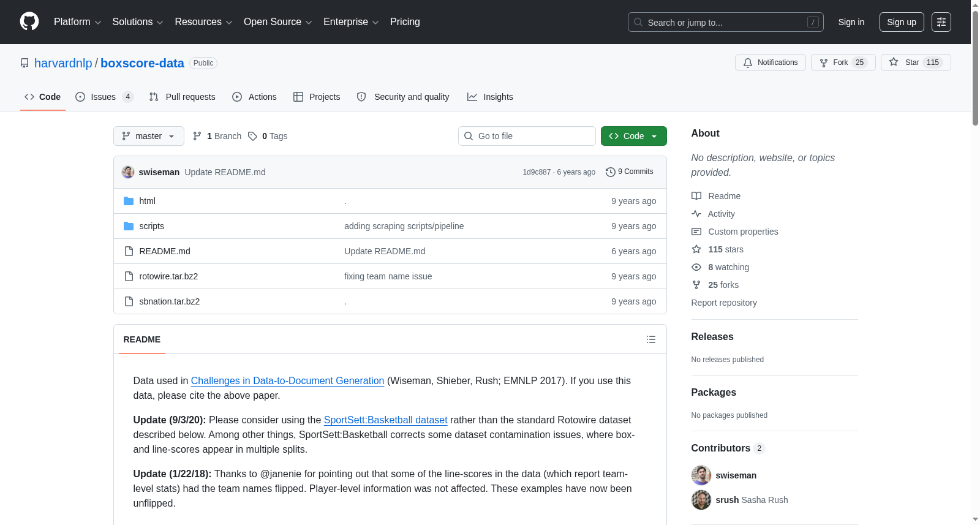Viewport: 980px width, 525px height.
Task: Click the Search or jump to field
Action: tap(725, 22)
